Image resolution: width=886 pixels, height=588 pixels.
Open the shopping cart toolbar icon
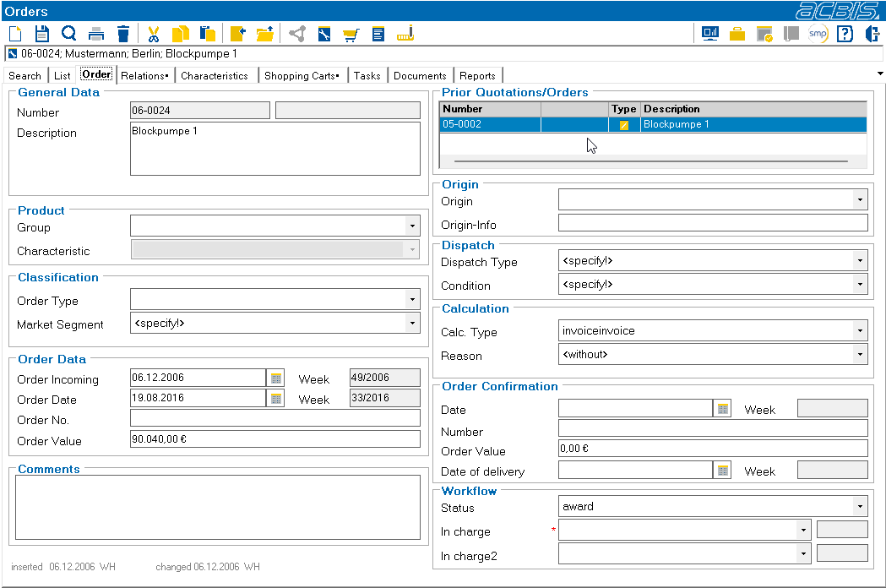pyautogui.click(x=351, y=35)
